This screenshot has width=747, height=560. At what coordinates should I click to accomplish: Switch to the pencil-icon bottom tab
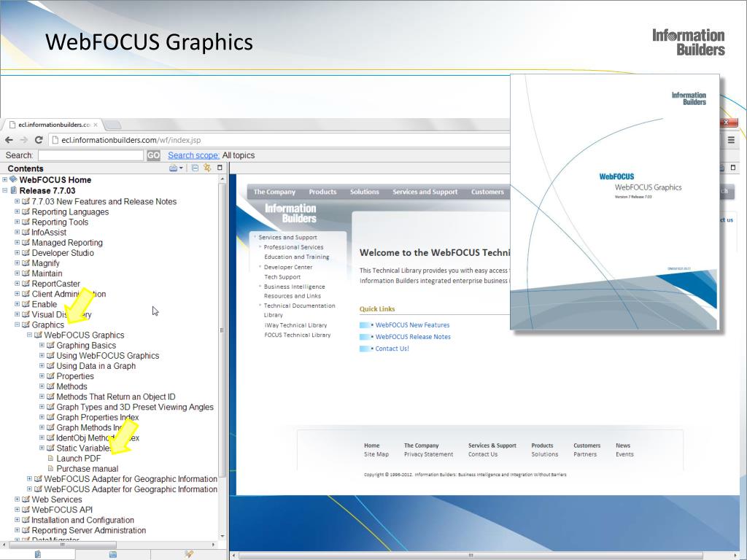189,554
